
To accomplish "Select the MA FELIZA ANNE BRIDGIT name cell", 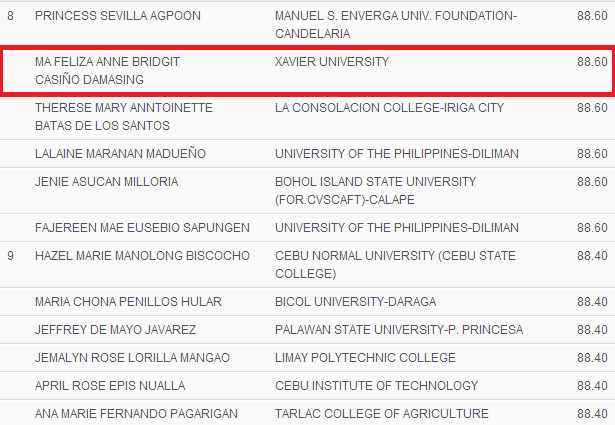I will (107, 71).
